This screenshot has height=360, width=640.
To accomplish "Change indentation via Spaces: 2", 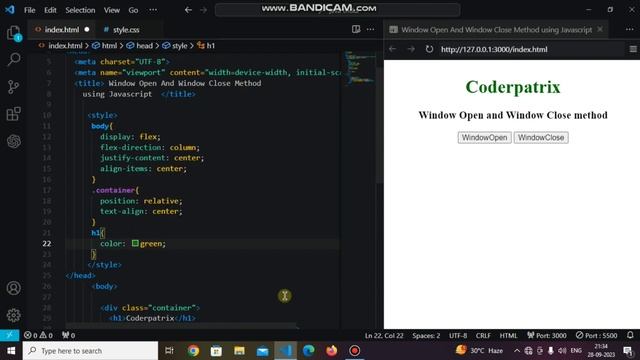I will 426,335.
